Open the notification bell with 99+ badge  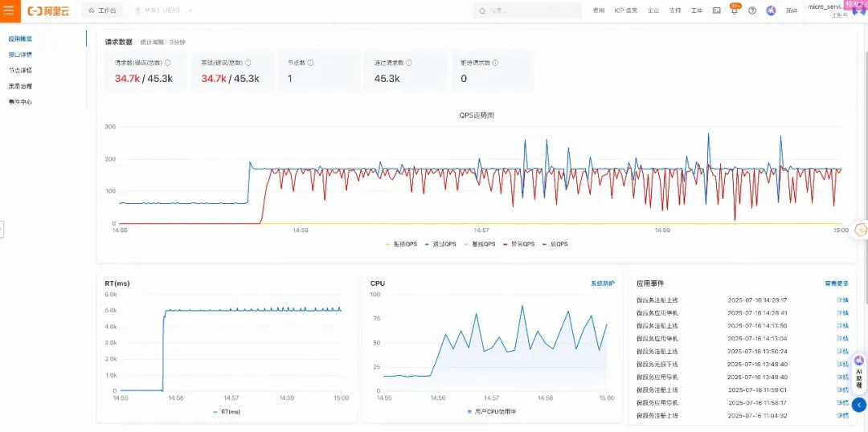(x=734, y=10)
